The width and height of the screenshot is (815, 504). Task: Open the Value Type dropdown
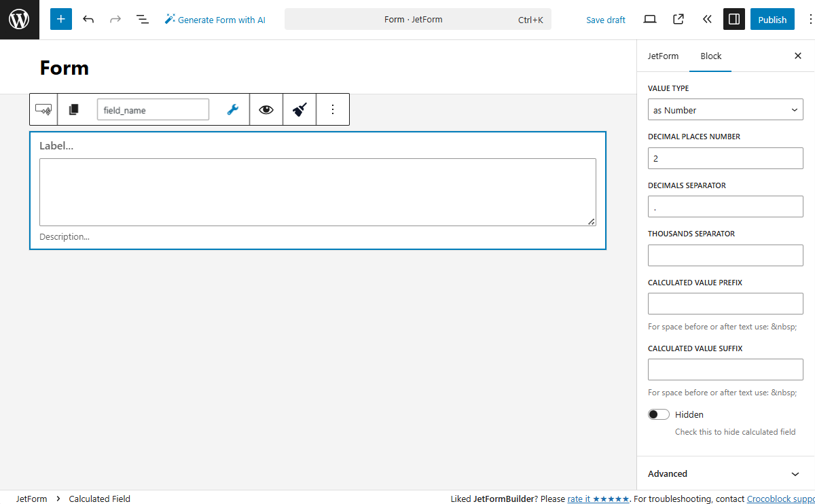click(725, 109)
